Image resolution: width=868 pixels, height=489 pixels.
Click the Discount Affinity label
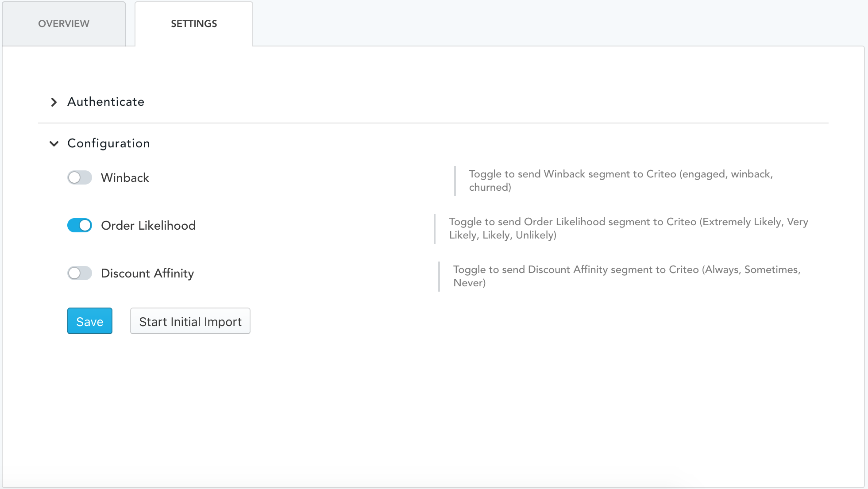coord(147,273)
